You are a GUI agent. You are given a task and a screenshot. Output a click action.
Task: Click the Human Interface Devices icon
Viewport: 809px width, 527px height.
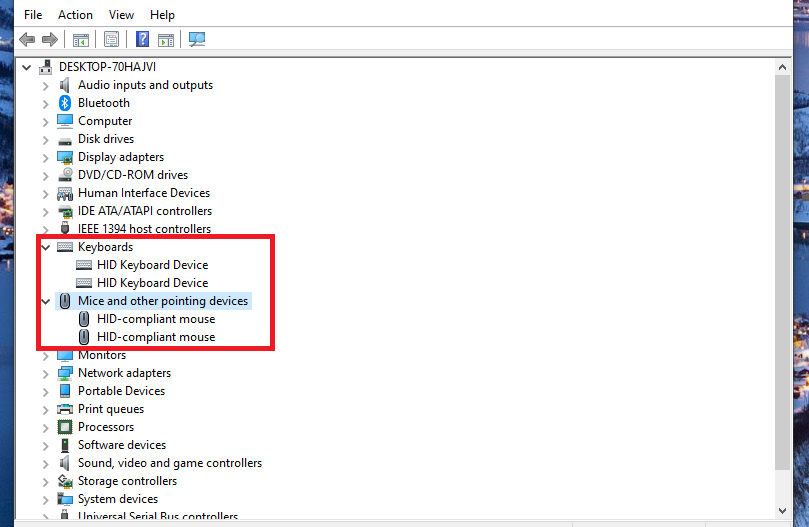pyautogui.click(x=65, y=194)
